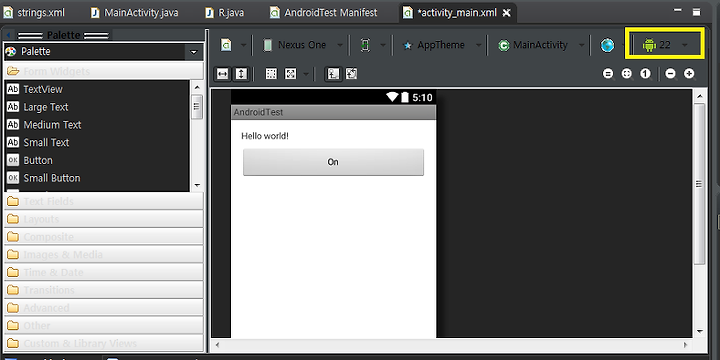
Task: Expand the Composite palette category
Action: pos(104,236)
